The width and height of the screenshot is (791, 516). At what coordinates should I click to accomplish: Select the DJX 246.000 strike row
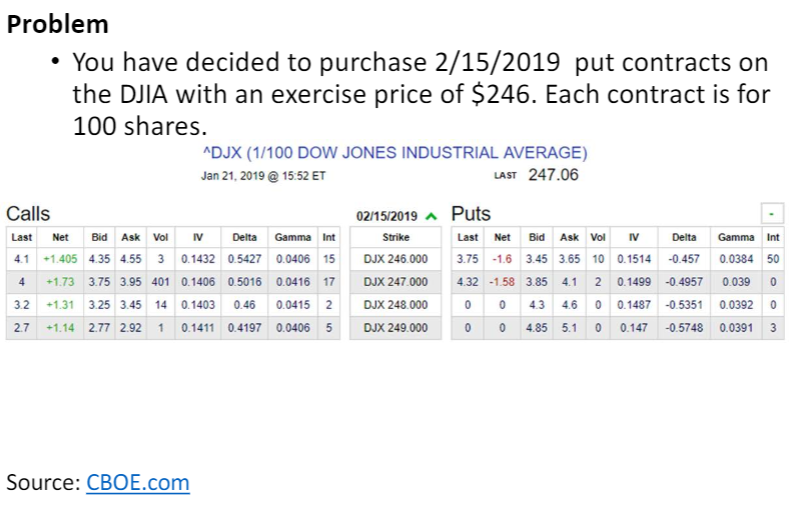[x=396, y=259]
